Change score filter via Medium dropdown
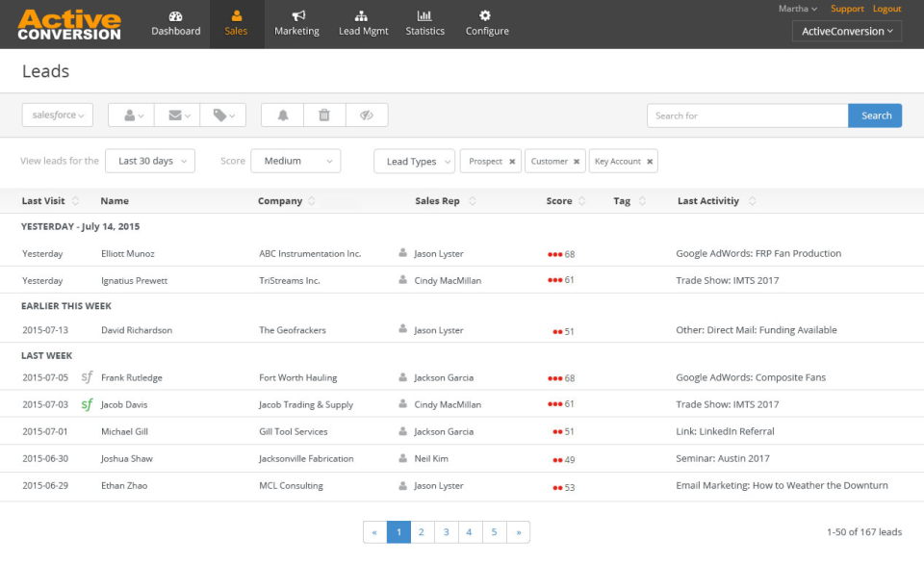This screenshot has height=566, width=924. [295, 161]
